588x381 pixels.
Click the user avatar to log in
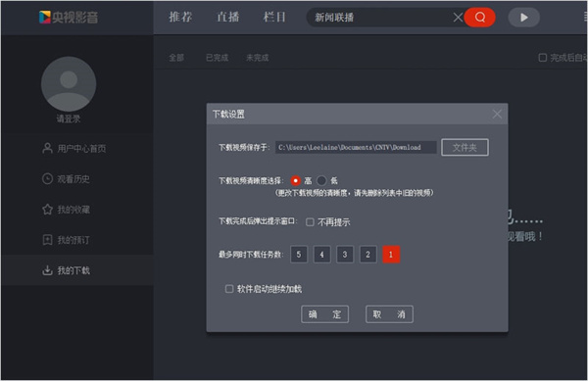tap(69, 84)
